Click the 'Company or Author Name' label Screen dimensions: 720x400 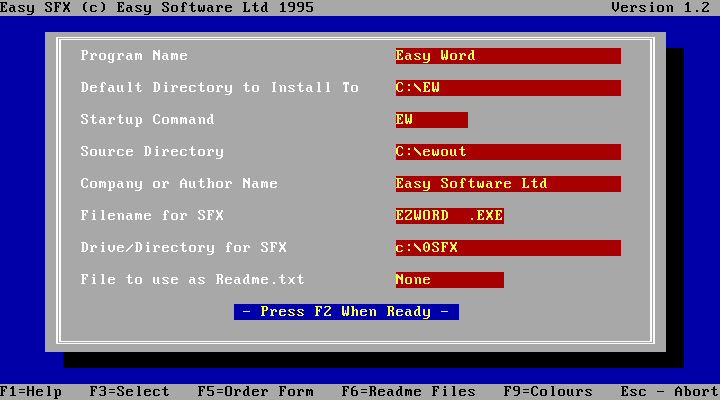(x=179, y=184)
